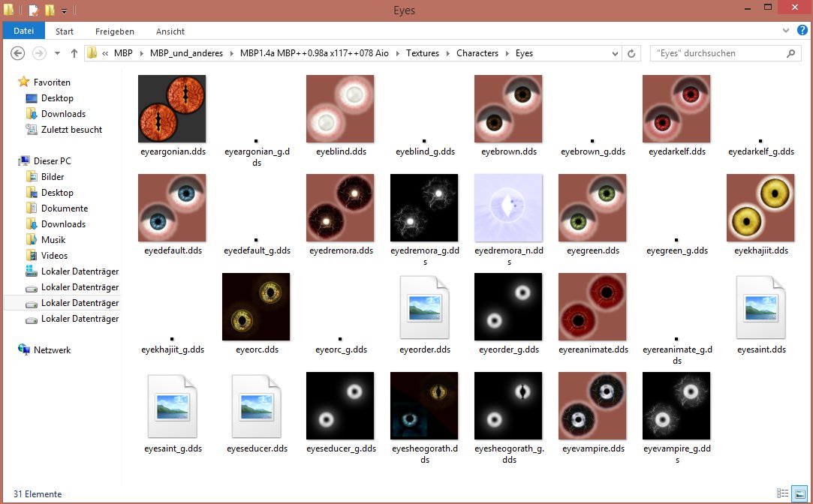Image resolution: width=813 pixels, height=504 pixels.
Task: Switch to large thumbnails view in status bar
Action: pos(798,493)
